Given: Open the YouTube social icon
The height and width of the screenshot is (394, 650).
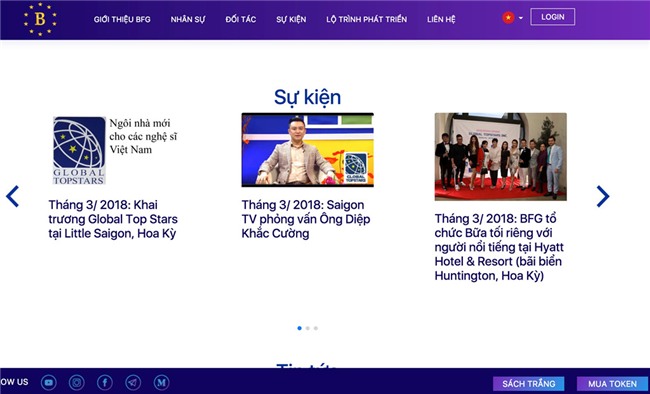Looking at the screenshot, I should click(49, 382).
